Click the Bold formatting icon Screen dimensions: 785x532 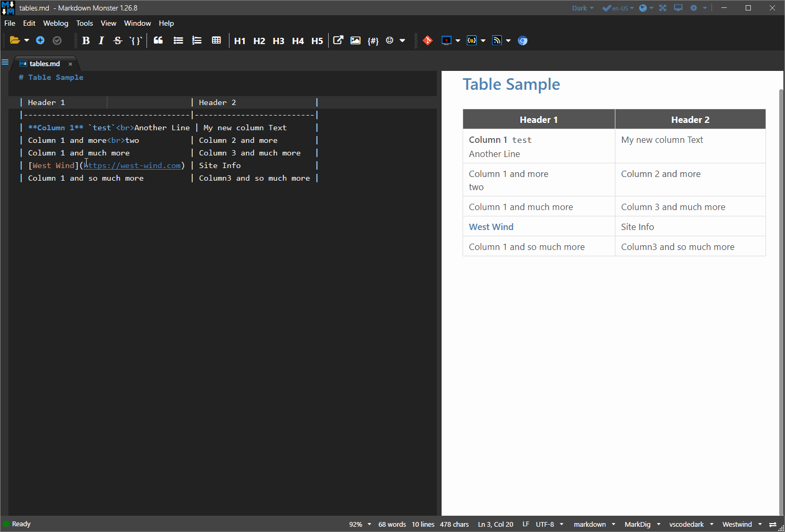click(x=86, y=40)
